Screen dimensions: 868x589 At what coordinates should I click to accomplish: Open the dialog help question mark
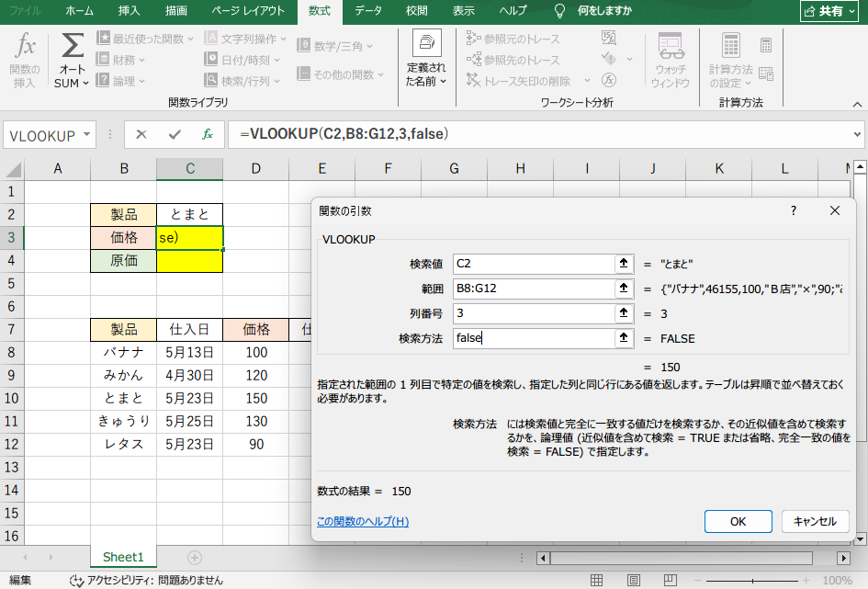pyautogui.click(x=794, y=210)
